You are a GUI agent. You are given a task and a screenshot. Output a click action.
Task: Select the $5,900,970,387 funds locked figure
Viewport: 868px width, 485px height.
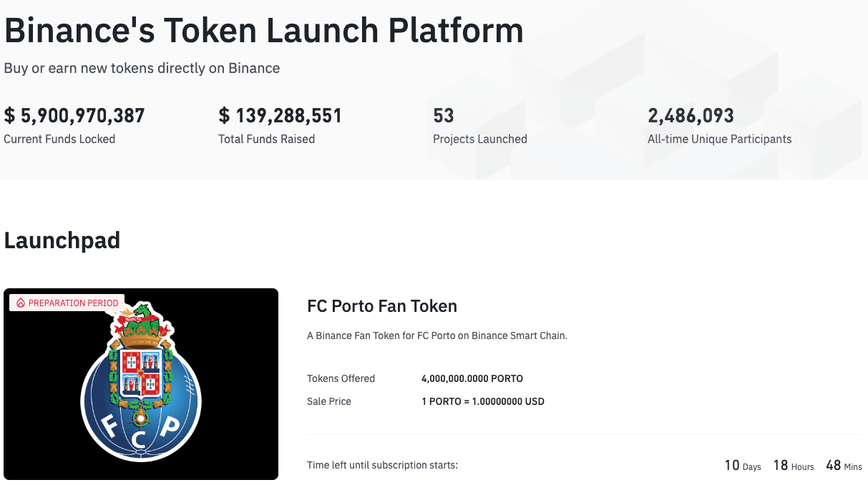[x=74, y=116]
